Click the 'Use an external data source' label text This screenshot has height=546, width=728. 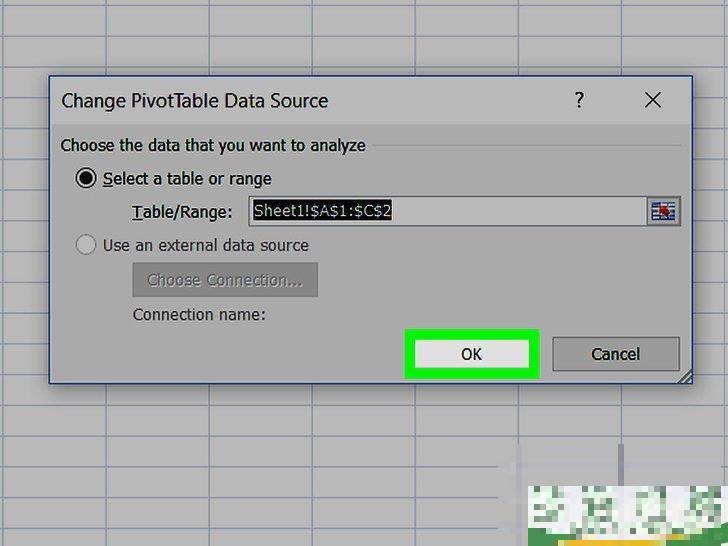coord(205,245)
